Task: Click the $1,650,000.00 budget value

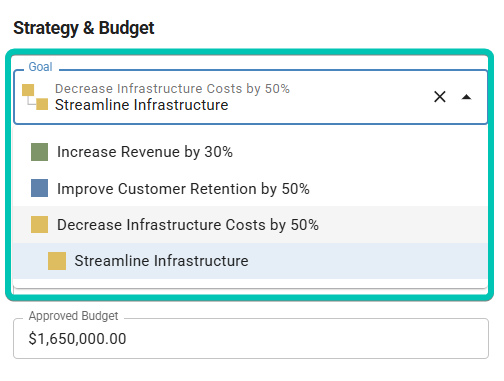Action: pyautogui.click(x=77, y=339)
